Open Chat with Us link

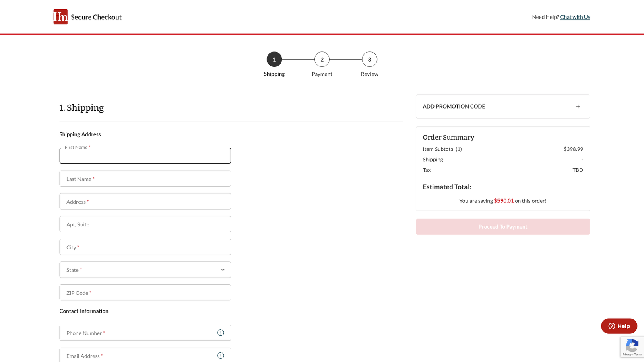coord(575,17)
